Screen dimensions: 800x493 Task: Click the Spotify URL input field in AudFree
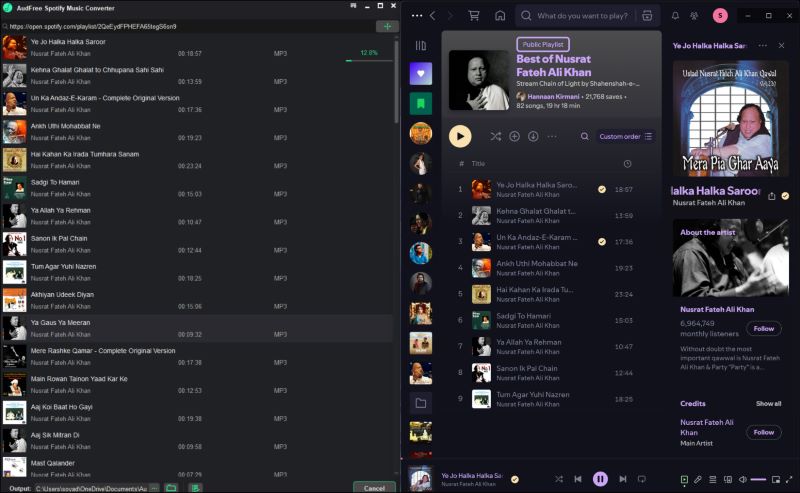(189, 27)
